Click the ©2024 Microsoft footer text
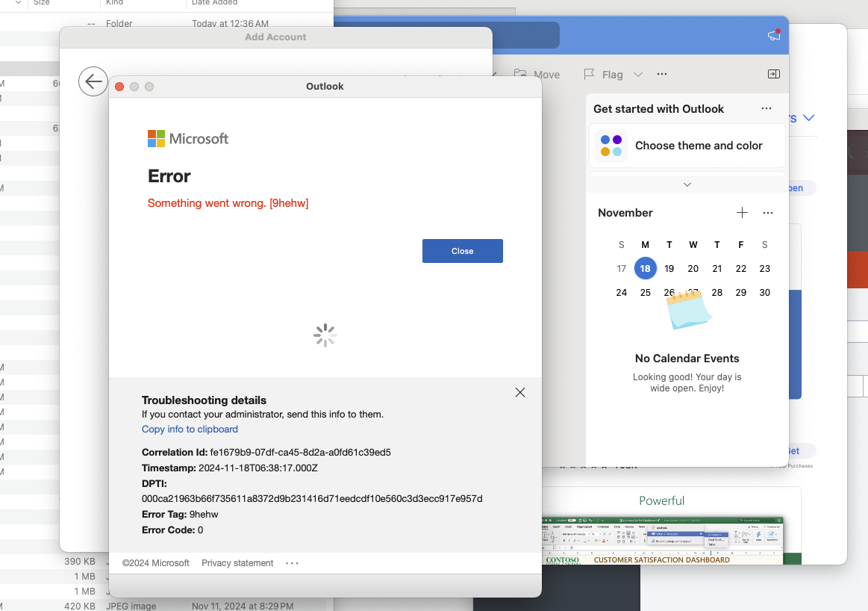The image size is (868, 611). 155,562
